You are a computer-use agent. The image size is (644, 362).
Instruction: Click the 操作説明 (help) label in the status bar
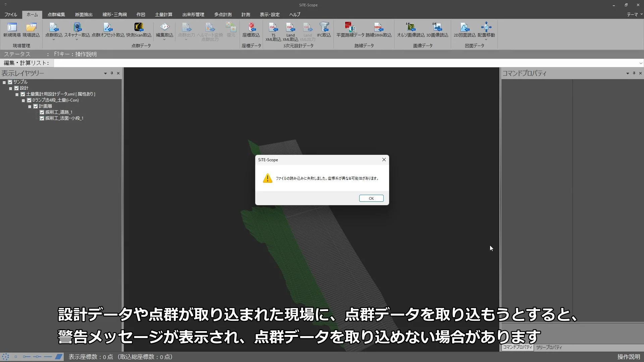point(629,357)
